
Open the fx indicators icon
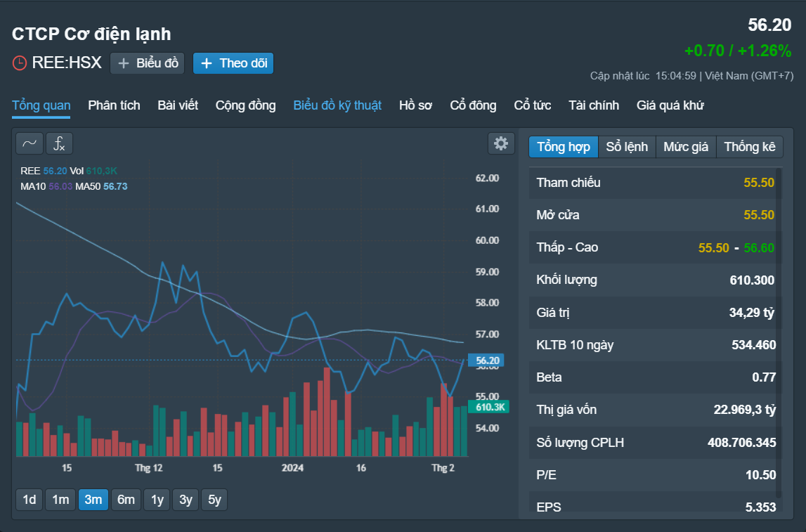click(x=59, y=143)
